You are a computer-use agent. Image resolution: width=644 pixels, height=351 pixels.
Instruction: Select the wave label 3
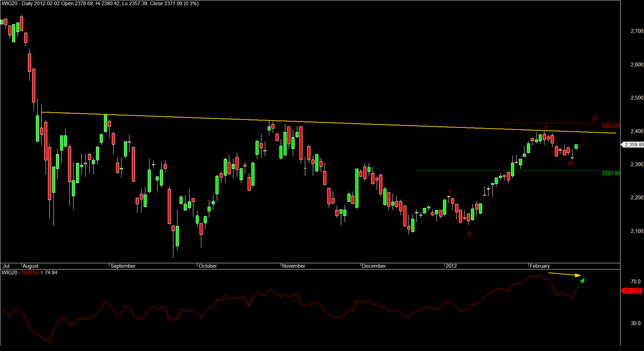(x=546, y=128)
